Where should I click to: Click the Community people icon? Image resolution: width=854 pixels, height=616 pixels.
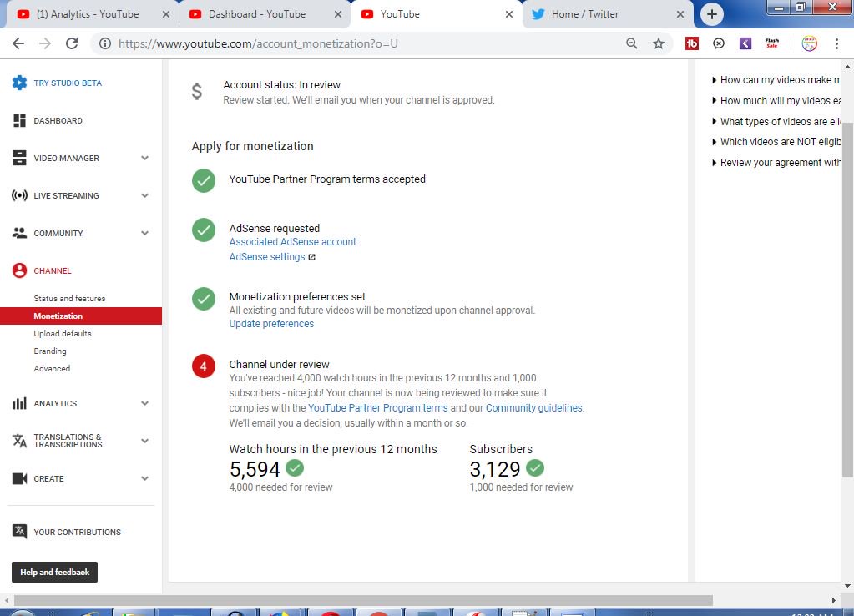click(19, 233)
